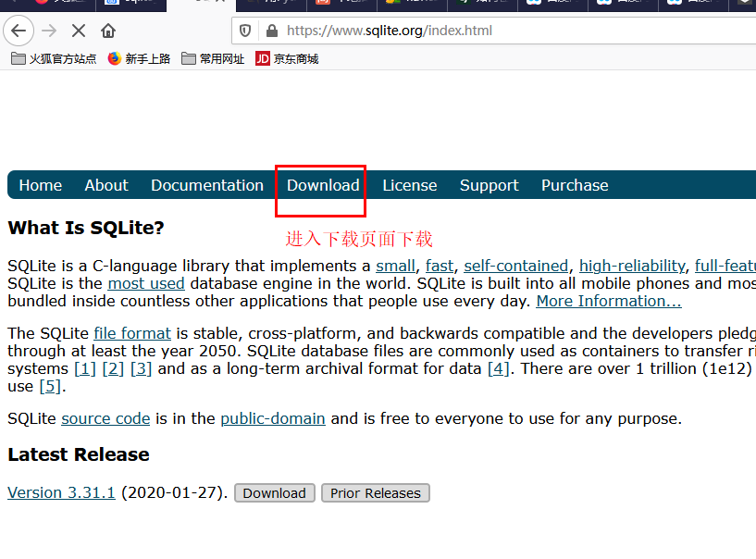Open the tracking protection shield icon
Image resolution: width=756 pixels, height=559 pixels.
[245, 31]
